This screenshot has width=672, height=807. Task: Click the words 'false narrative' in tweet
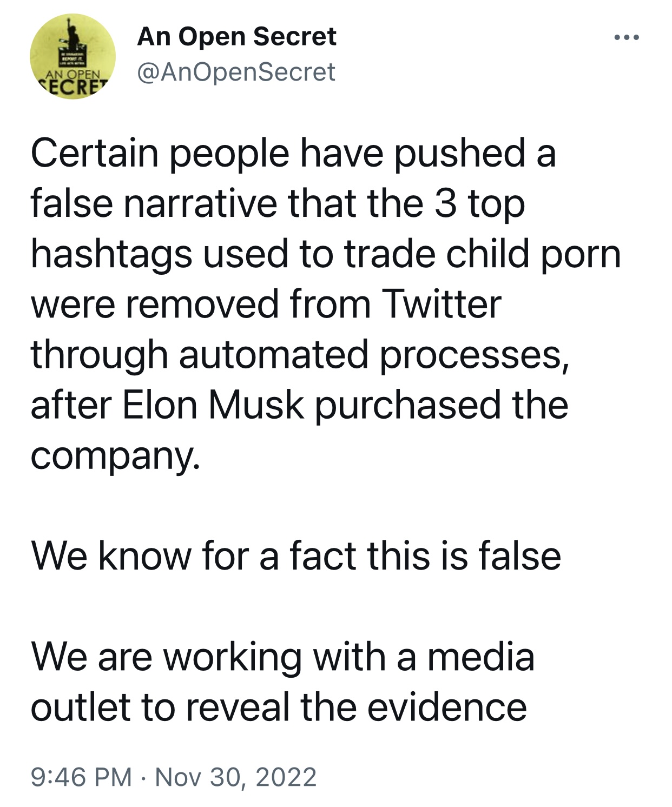tap(154, 203)
